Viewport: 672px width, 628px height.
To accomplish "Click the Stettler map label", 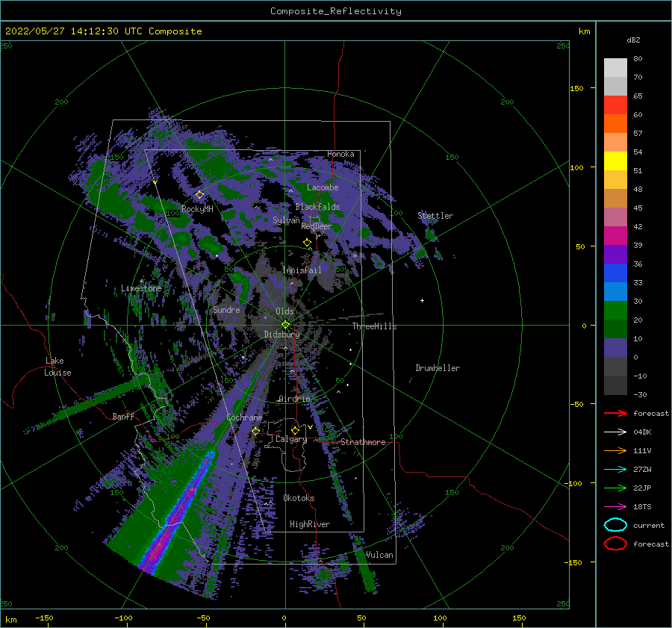I will pos(435,216).
